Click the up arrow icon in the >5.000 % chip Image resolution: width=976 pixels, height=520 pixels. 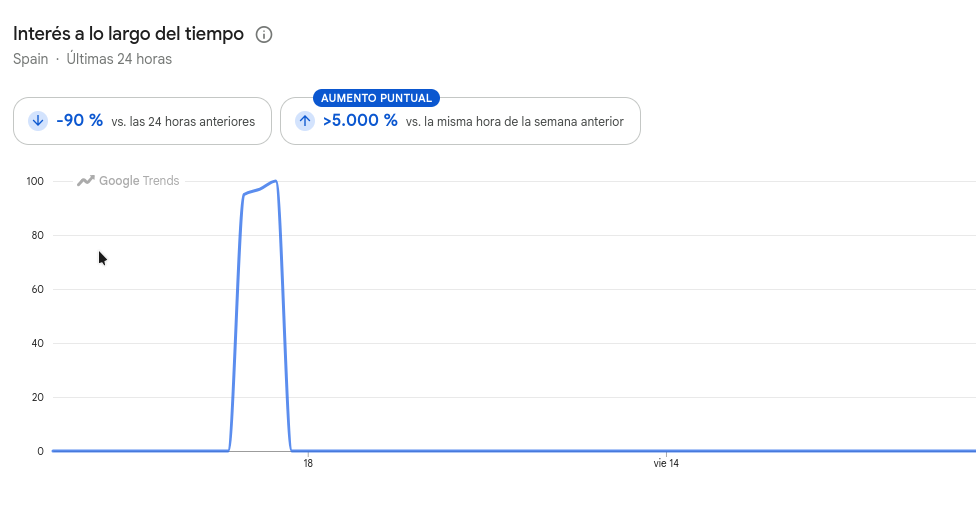[305, 121]
